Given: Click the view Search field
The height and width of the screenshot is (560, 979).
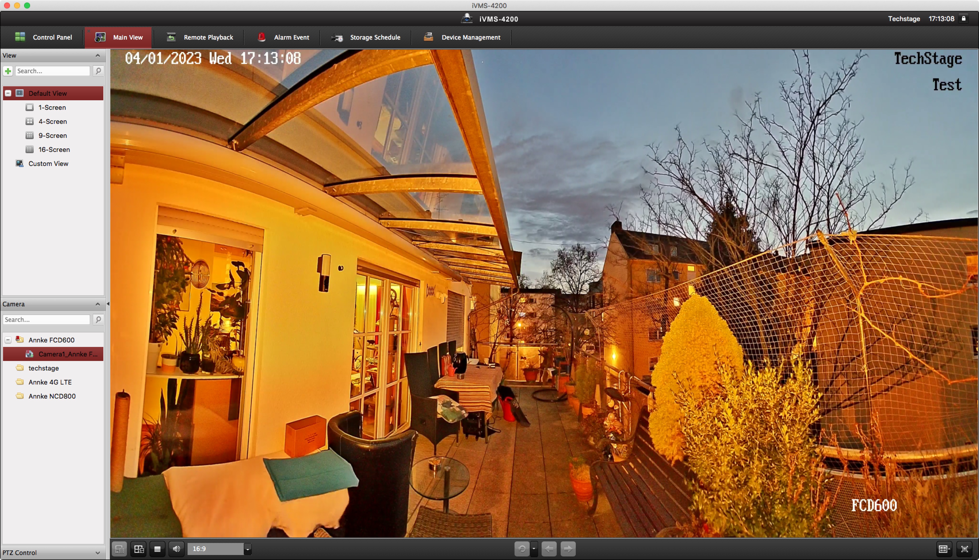Looking at the screenshot, I should pyautogui.click(x=52, y=71).
